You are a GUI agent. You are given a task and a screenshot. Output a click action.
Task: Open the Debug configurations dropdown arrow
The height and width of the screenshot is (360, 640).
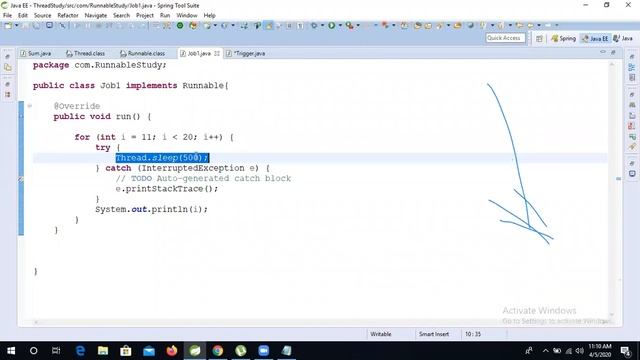322,26
